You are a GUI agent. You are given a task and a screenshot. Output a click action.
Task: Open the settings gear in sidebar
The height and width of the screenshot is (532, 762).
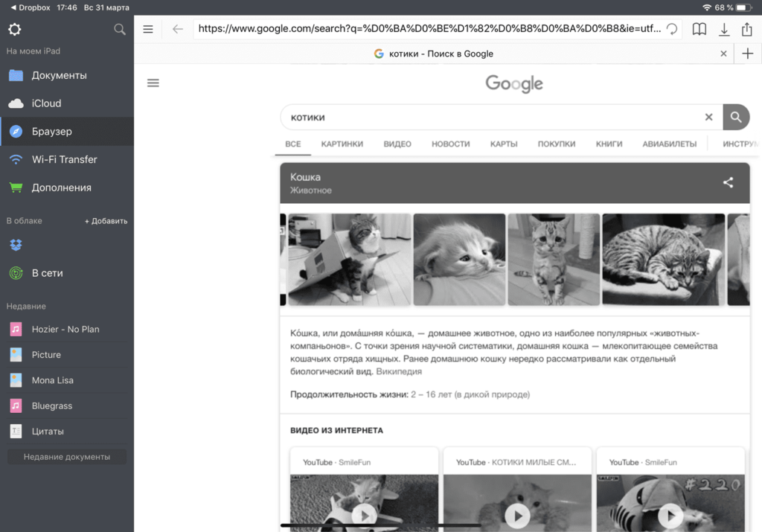point(14,30)
